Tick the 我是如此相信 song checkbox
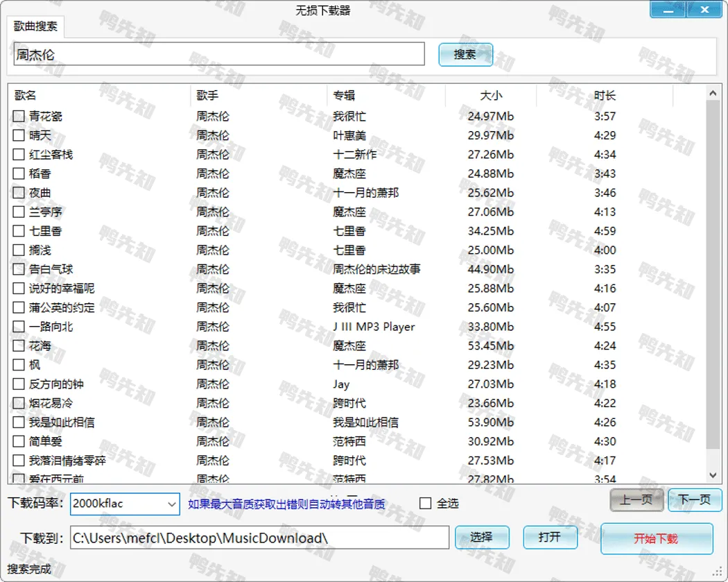Image resolution: width=728 pixels, height=582 pixels. pyautogui.click(x=19, y=422)
